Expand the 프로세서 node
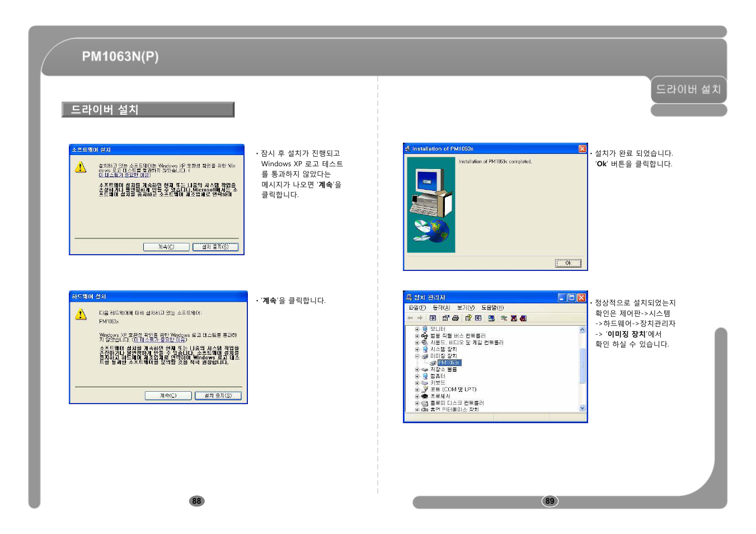Viewport: 756px width, 534px height. (417, 396)
